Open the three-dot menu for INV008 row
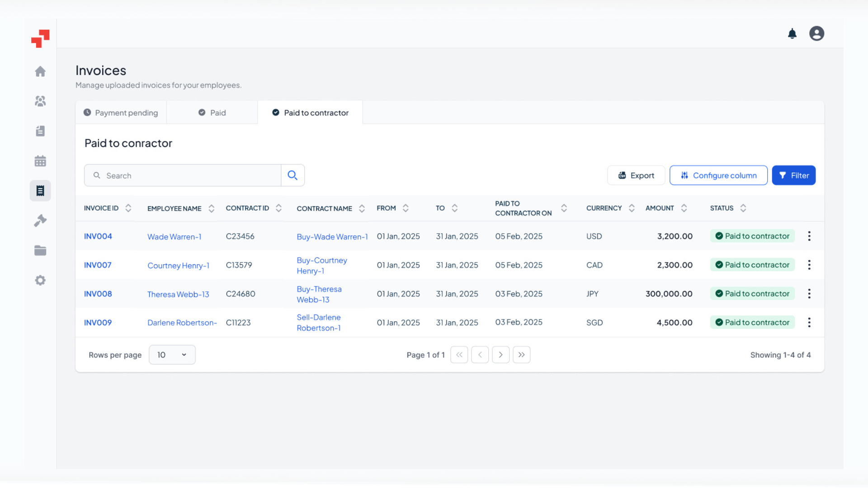Screen dimensions: 868x488 [x=809, y=293]
